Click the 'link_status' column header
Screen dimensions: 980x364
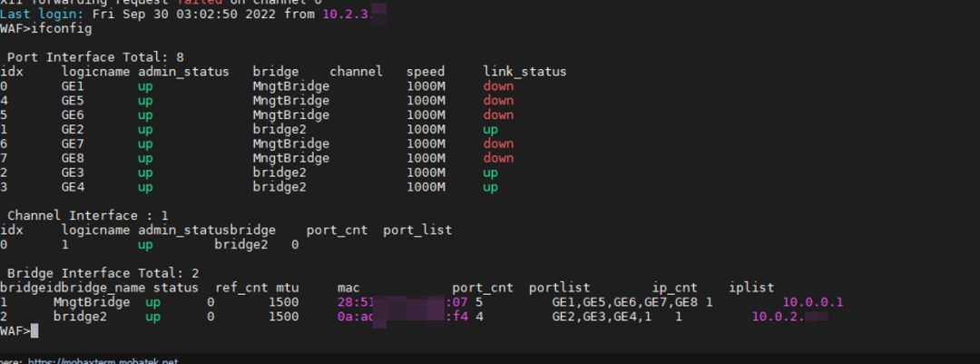point(525,72)
